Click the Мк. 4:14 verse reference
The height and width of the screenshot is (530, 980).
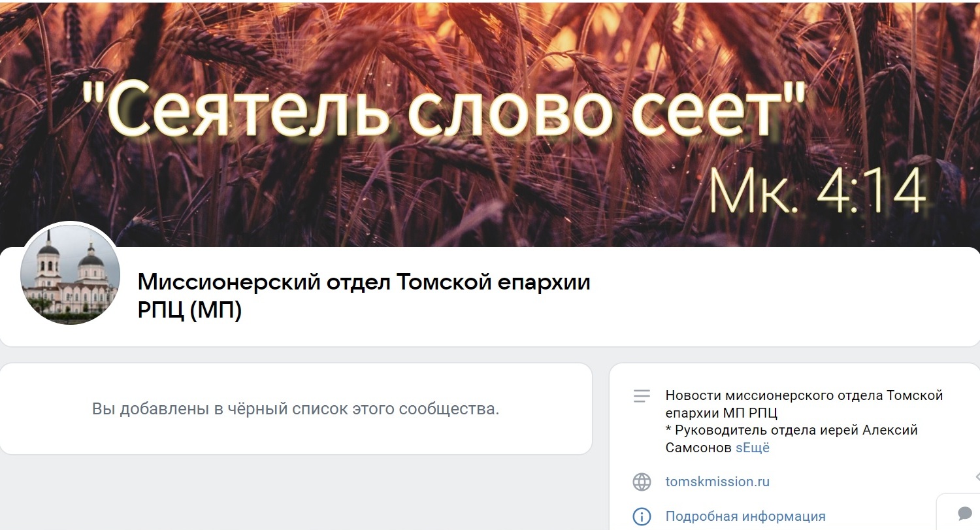click(x=818, y=191)
